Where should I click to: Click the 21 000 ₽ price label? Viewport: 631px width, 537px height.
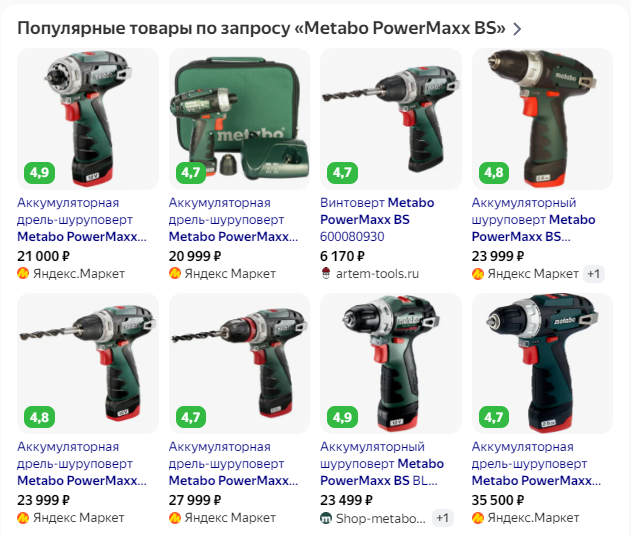click(x=43, y=256)
